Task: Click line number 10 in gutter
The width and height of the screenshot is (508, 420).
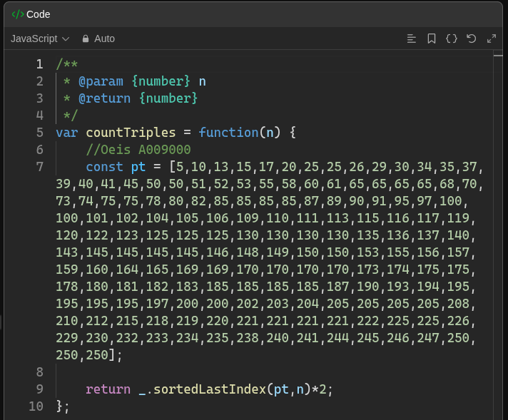Action: click(36, 406)
